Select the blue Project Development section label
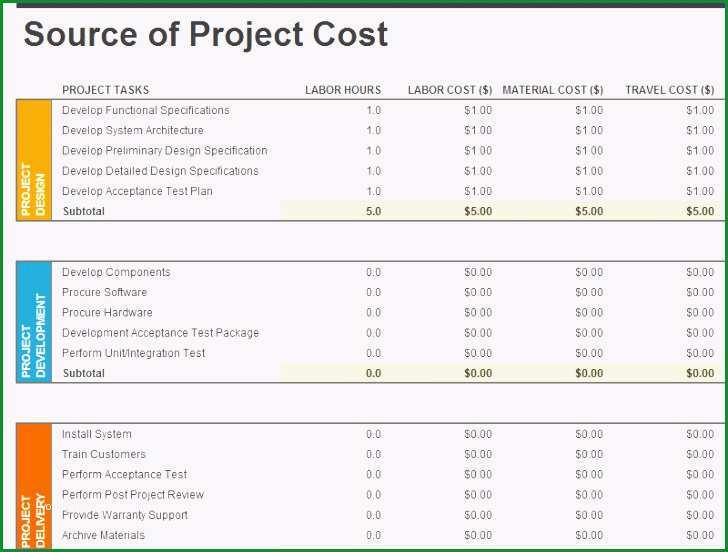This screenshot has width=728, height=552. pos(34,322)
